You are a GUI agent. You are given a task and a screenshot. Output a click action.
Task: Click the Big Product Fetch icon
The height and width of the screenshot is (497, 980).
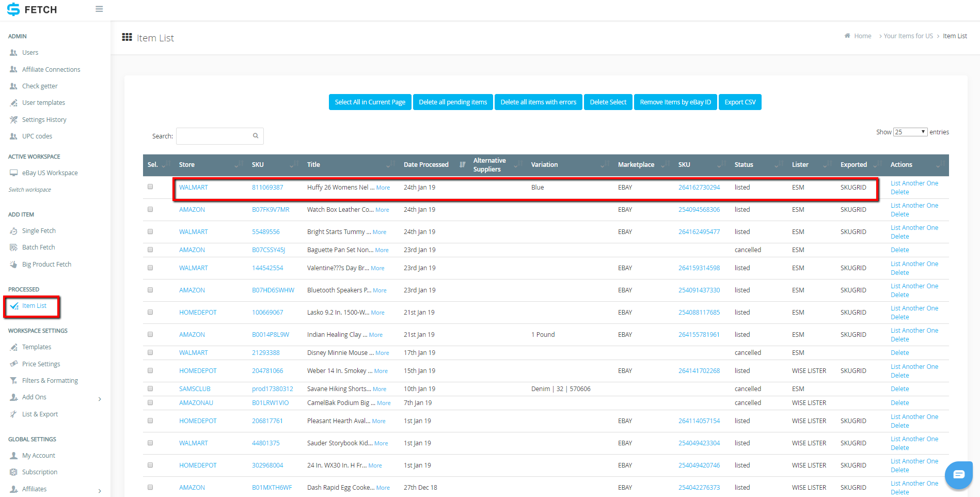click(x=14, y=265)
